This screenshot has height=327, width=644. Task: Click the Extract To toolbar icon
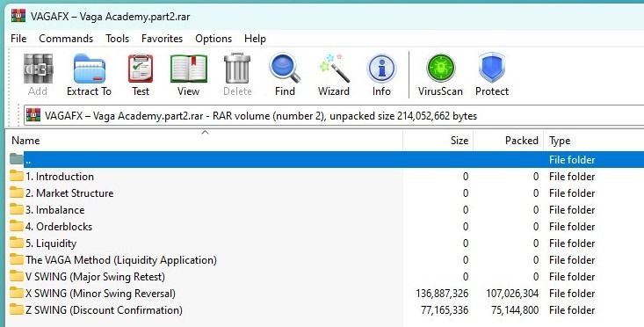point(89,69)
